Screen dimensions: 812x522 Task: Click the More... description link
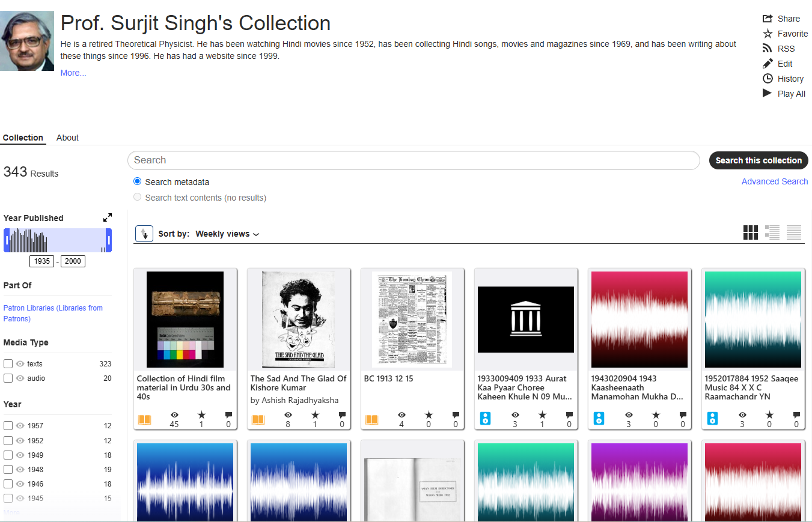(x=73, y=73)
